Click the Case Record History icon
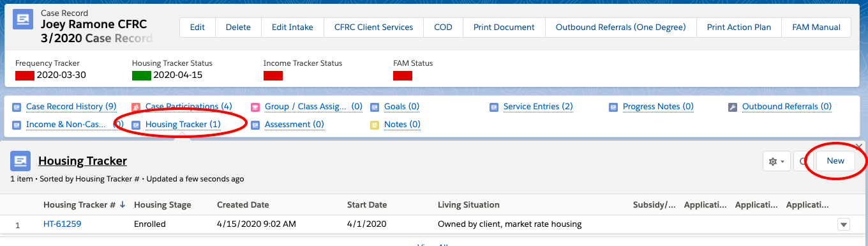868x246 pixels. tap(16, 107)
